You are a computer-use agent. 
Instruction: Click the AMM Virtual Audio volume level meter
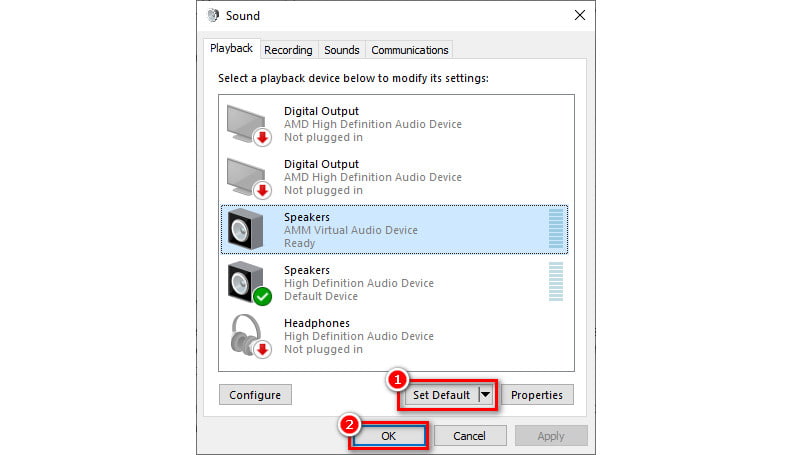click(x=556, y=230)
